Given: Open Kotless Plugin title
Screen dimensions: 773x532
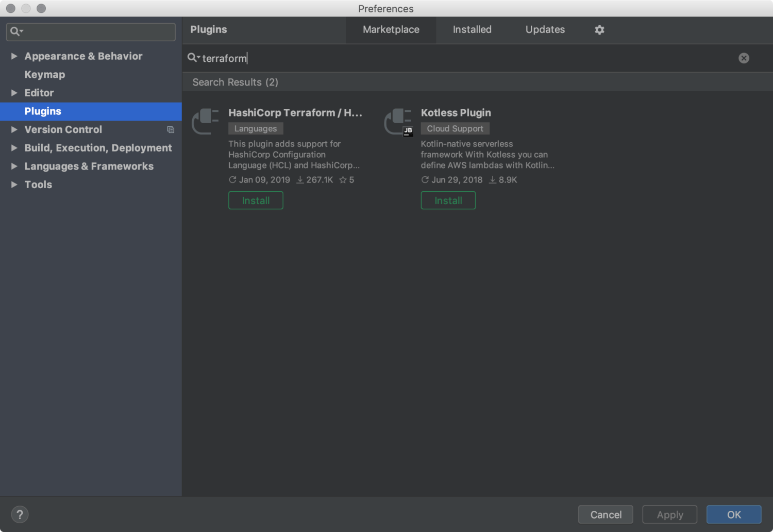Looking at the screenshot, I should pyautogui.click(x=456, y=113).
